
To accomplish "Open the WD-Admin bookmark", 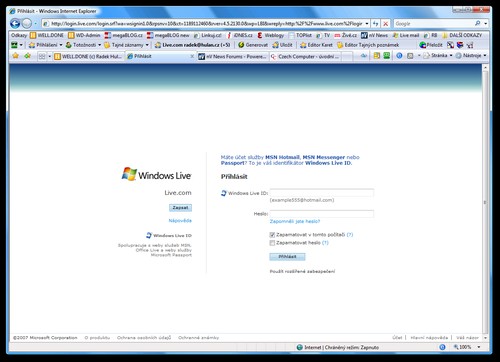I will point(84,35).
